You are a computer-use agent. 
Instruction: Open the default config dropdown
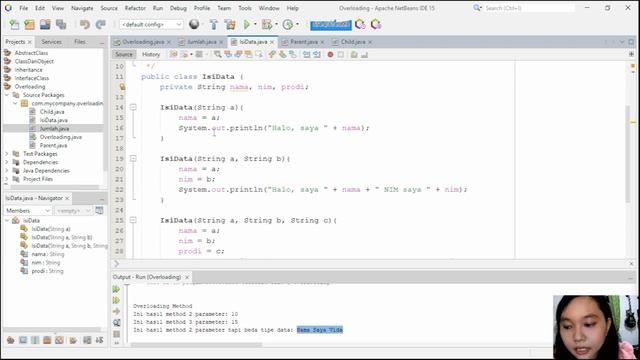[x=151, y=24]
